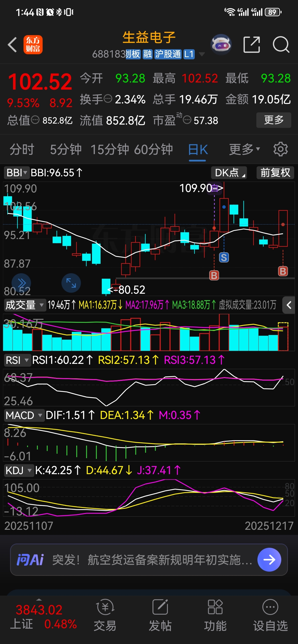Tap the 虚拟成交量:23.01万 label
Image resolution: width=298 pixels, height=644 pixels.
pyautogui.click(x=248, y=305)
